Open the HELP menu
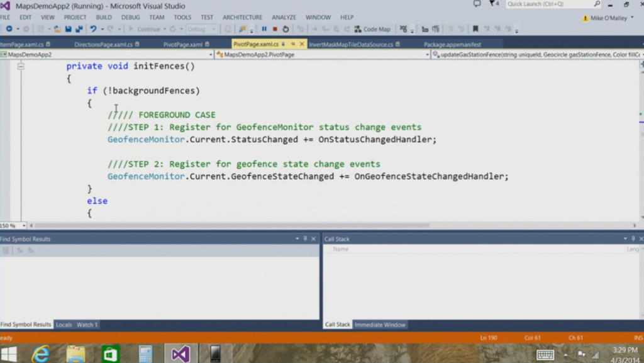Screen dimensions: 644x363 pos(347,17)
